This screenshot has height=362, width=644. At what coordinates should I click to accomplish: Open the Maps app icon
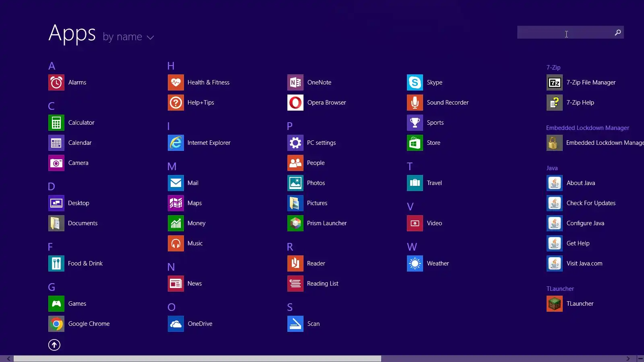pyautogui.click(x=176, y=203)
